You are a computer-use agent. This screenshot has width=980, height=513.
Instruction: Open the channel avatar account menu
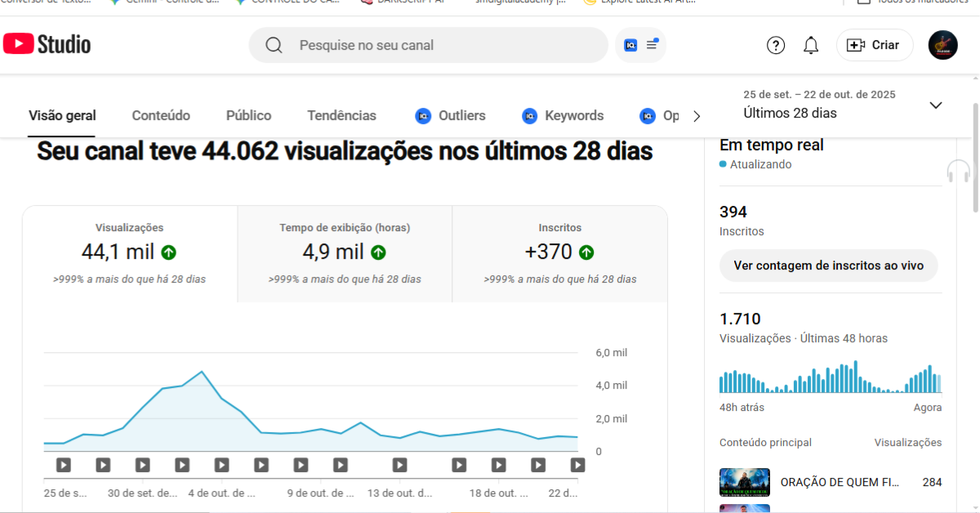coord(943,45)
